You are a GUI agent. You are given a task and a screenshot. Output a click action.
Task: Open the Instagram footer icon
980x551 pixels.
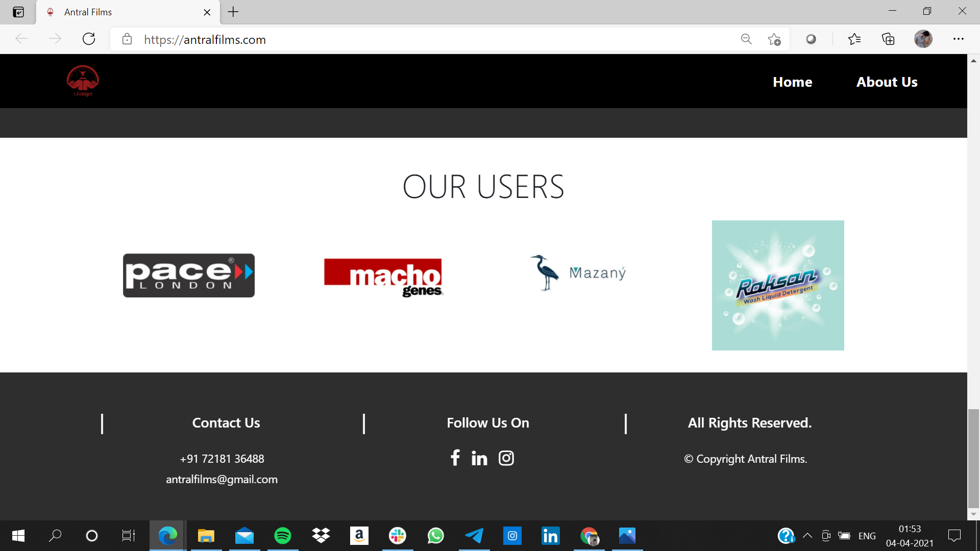click(x=506, y=458)
